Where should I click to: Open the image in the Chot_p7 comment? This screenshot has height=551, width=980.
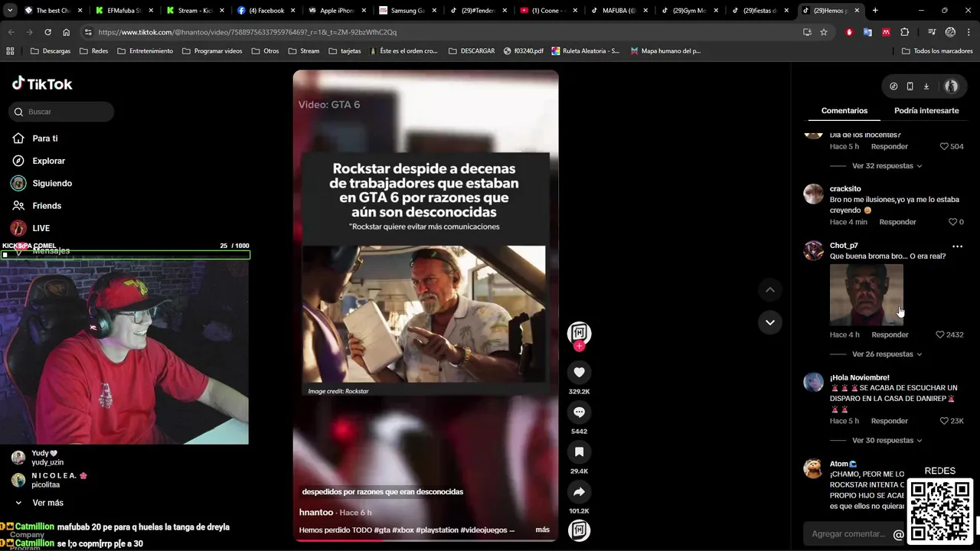click(866, 295)
